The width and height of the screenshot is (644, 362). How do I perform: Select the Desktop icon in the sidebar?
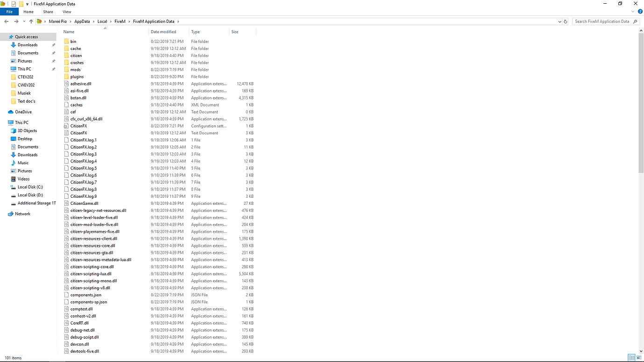[14, 139]
